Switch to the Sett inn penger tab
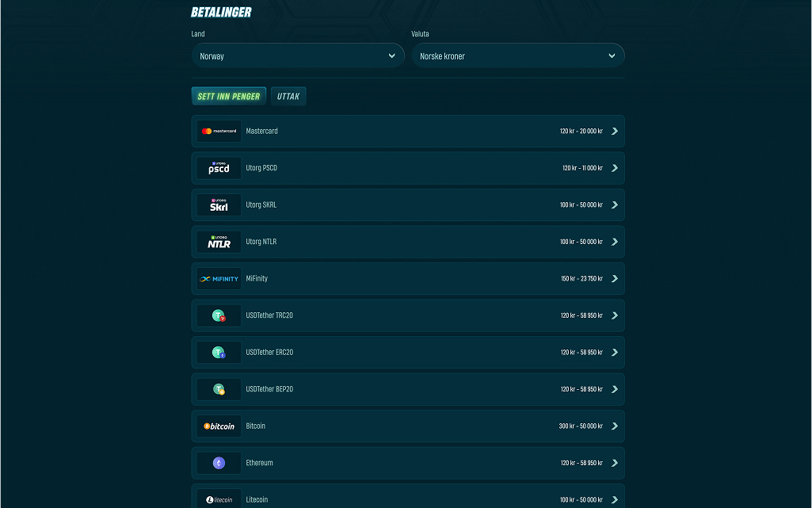The width and height of the screenshot is (812, 508). [x=229, y=97]
